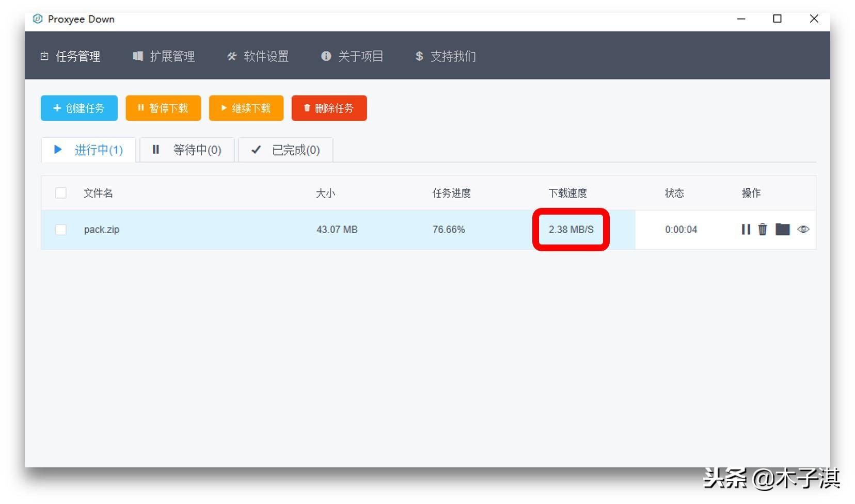Click the 创建任务 button

[79, 108]
